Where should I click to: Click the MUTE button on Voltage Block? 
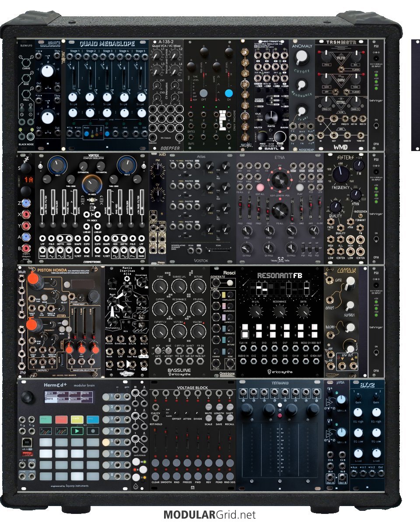(209, 407)
